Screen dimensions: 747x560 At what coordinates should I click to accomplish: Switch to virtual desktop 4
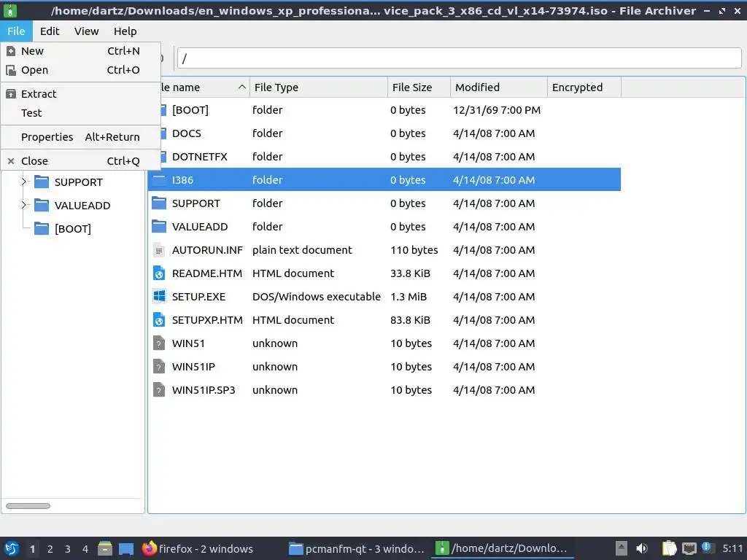click(x=85, y=548)
